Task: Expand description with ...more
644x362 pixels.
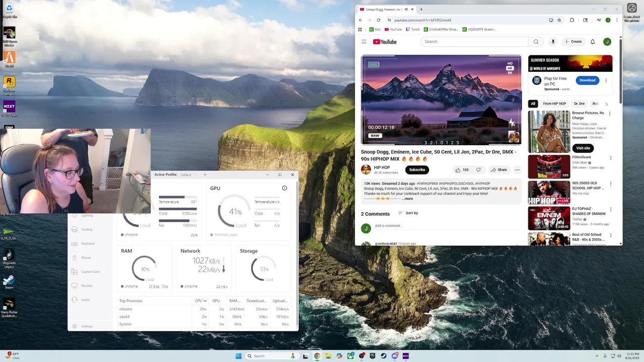Action: (x=407, y=199)
